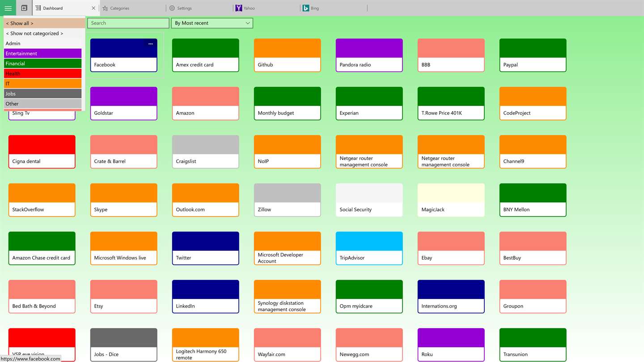This screenshot has width=644, height=362.
Task: Open the Crate & Barrel tile
Action: pyautogui.click(x=123, y=152)
